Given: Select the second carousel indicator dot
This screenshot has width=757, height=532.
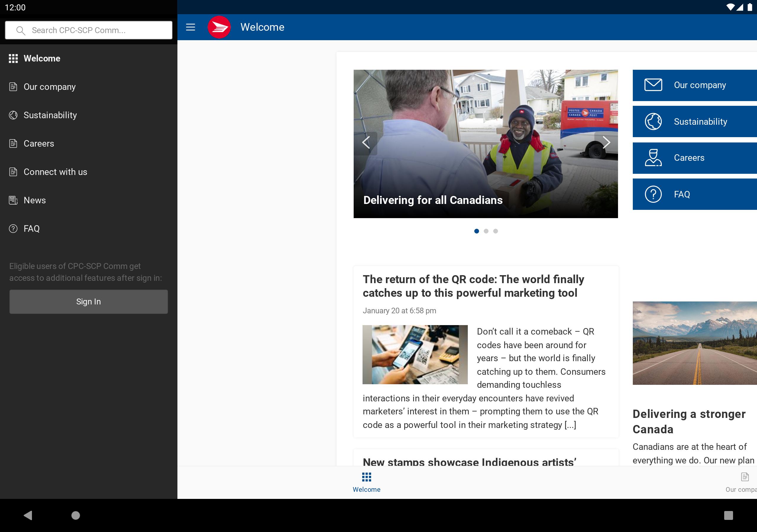Looking at the screenshot, I should tap(486, 231).
